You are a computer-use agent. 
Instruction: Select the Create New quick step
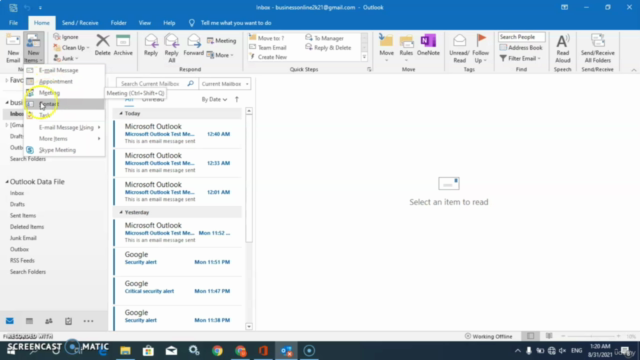[x=268, y=57]
